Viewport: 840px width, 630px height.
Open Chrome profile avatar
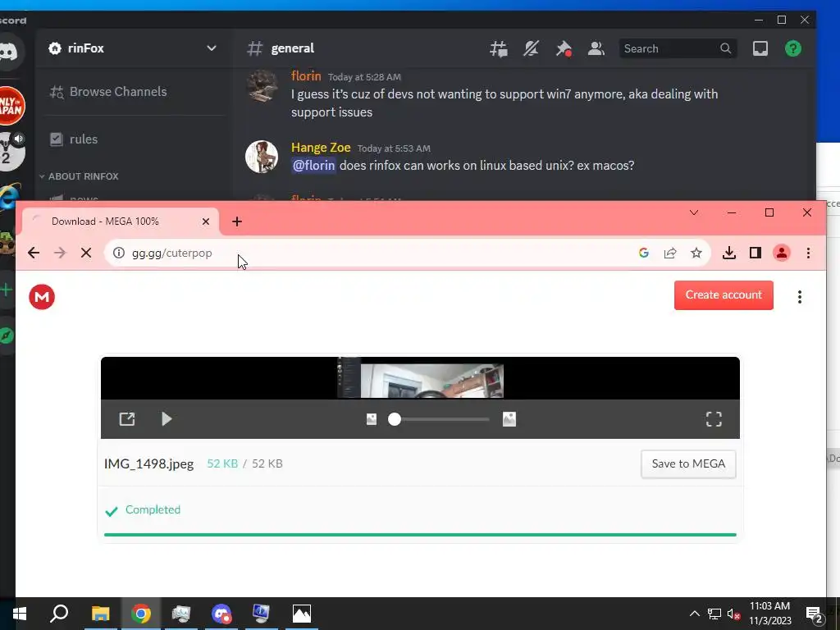coord(782,253)
